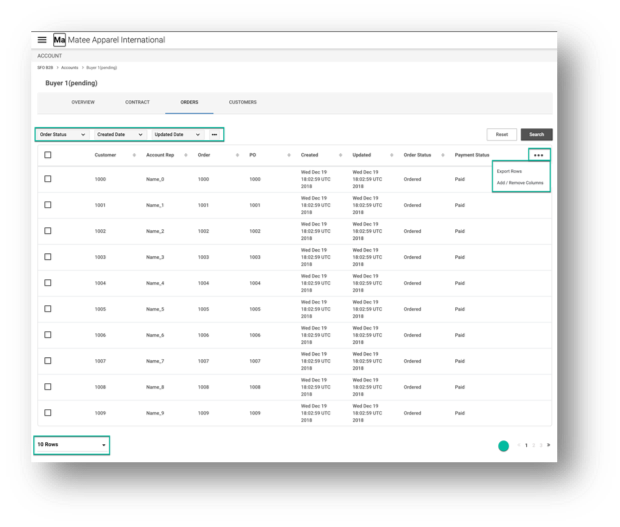Screen dimensions: 620x527
Task: Click the Search button
Action: pos(537,134)
